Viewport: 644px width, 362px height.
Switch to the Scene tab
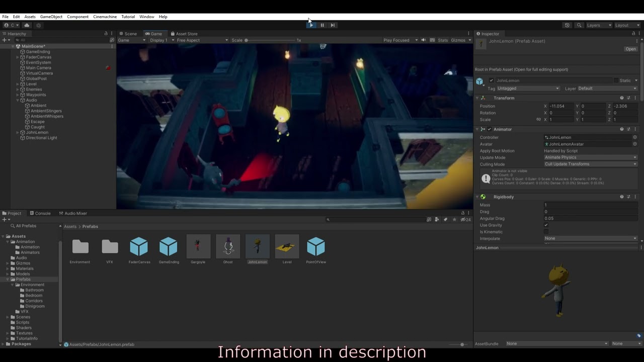coord(128,34)
